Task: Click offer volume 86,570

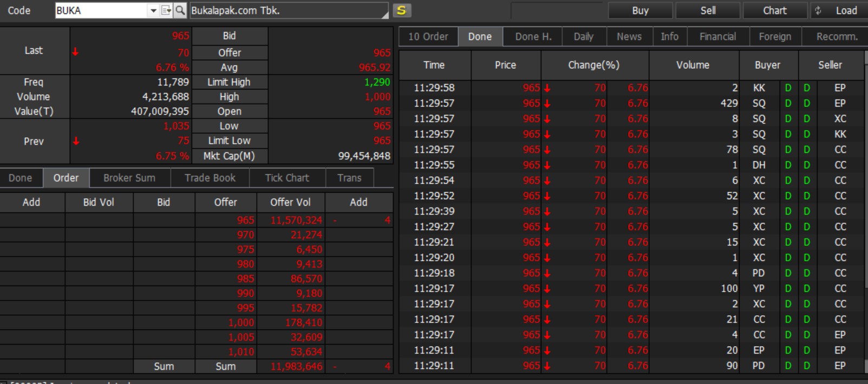Action: (x=306, y=278)
